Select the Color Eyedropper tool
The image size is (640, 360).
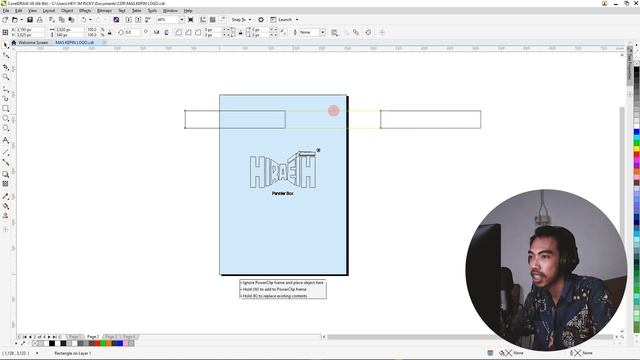(6, 196)
